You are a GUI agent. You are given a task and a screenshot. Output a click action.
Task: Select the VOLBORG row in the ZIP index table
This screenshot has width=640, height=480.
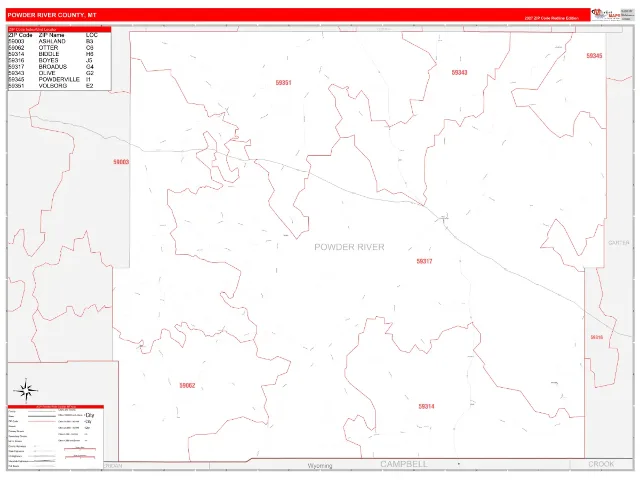(x=51, y=86)
